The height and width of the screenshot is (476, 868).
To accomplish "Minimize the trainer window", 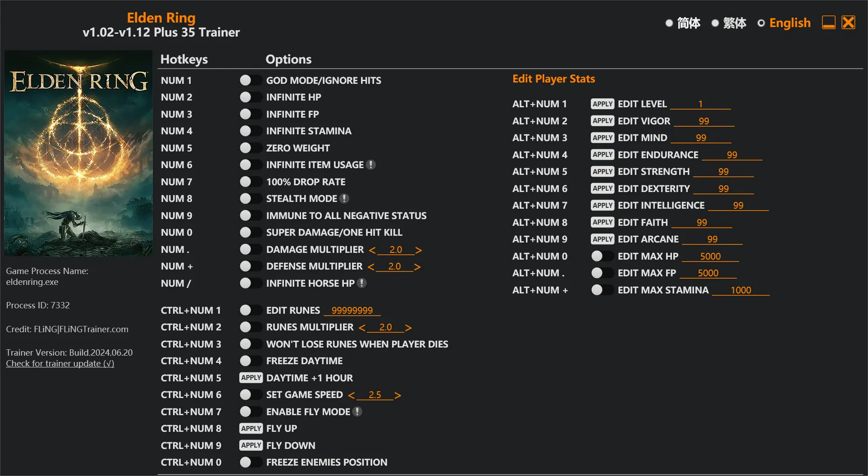I will pos(828,23).
